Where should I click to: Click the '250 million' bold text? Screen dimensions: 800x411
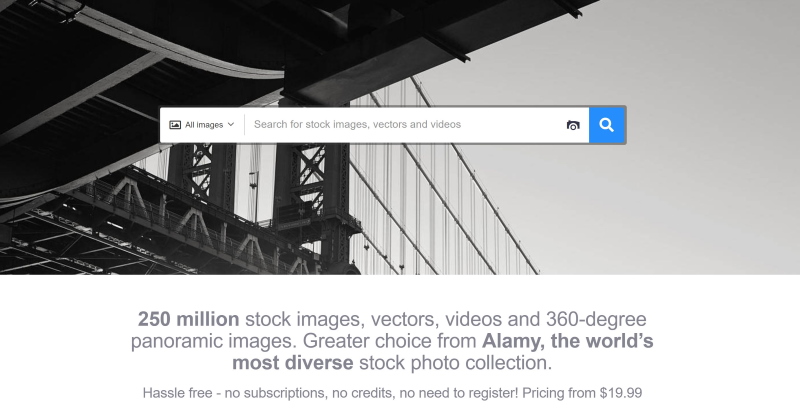[x=188, y=319]
